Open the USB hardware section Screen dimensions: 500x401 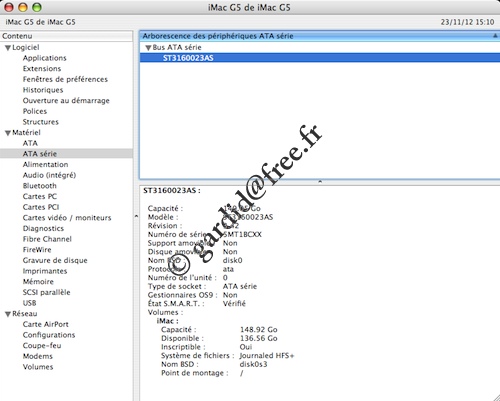(x=29, y=303)
